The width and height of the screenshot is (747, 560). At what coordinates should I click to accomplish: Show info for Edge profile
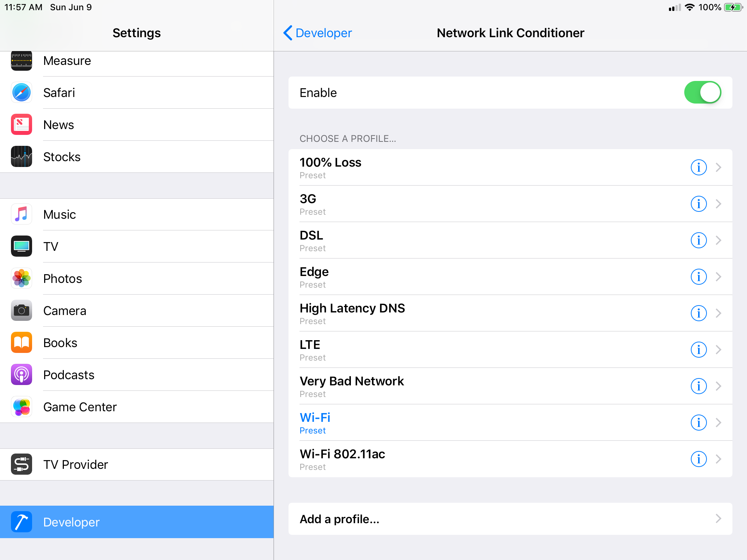(698, 277)
